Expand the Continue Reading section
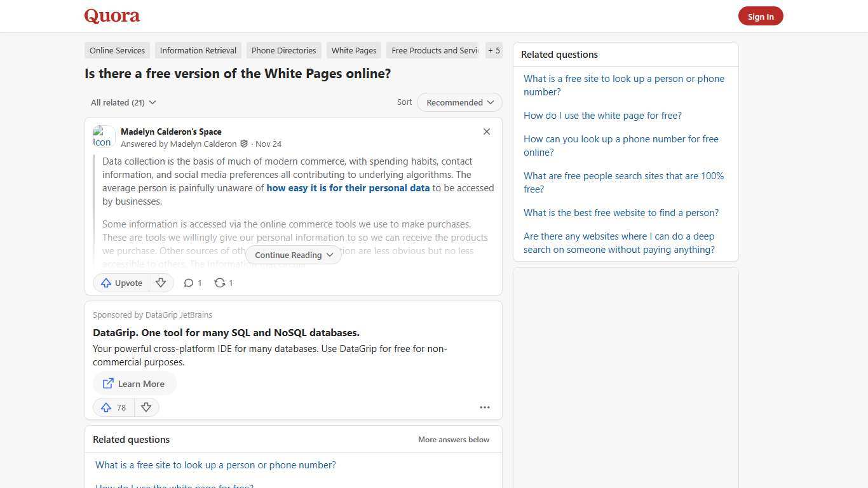868x488 pixels. [293, 255]
